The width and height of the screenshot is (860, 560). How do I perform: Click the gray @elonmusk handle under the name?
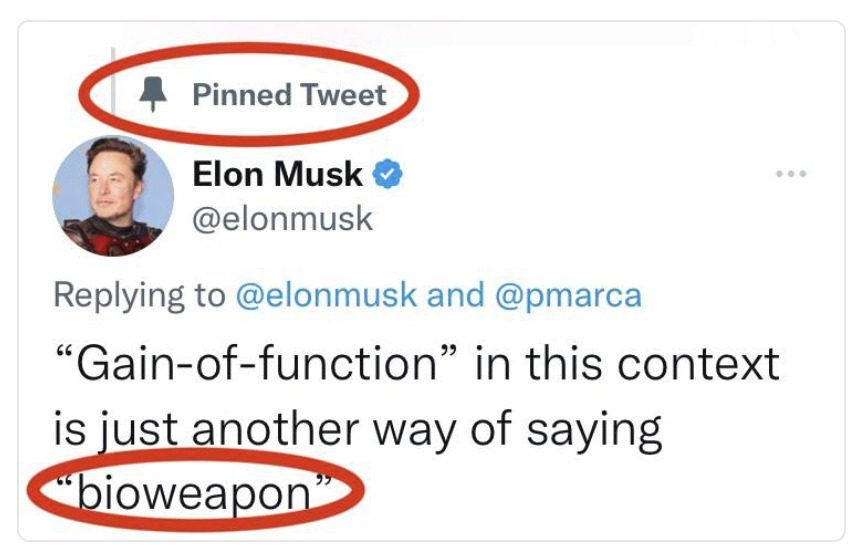282,218
